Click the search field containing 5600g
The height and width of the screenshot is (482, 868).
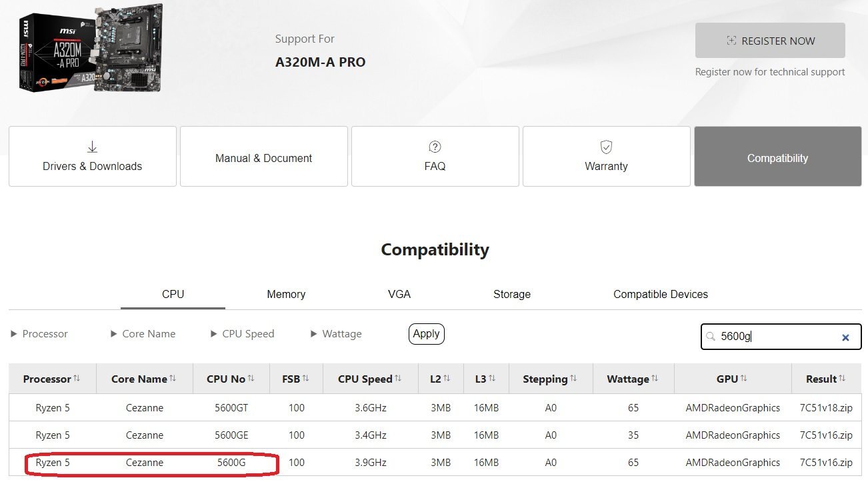781,337
